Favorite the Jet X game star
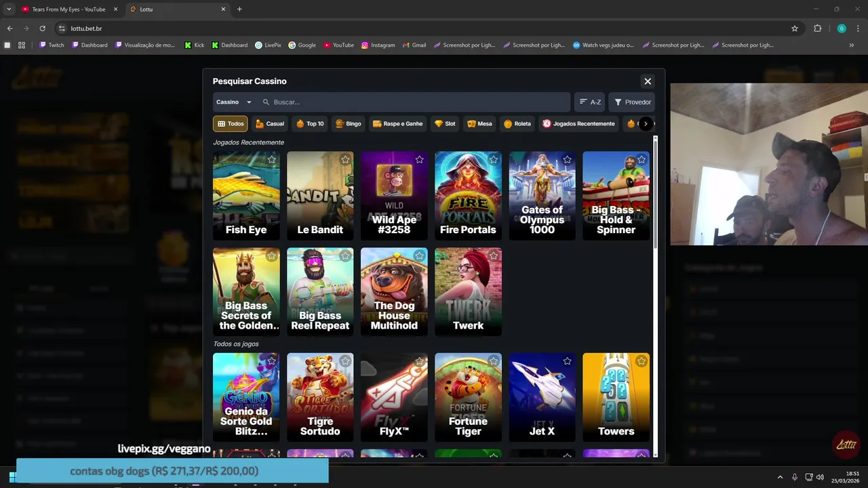868x488 pixels. (x=568, y=361)
